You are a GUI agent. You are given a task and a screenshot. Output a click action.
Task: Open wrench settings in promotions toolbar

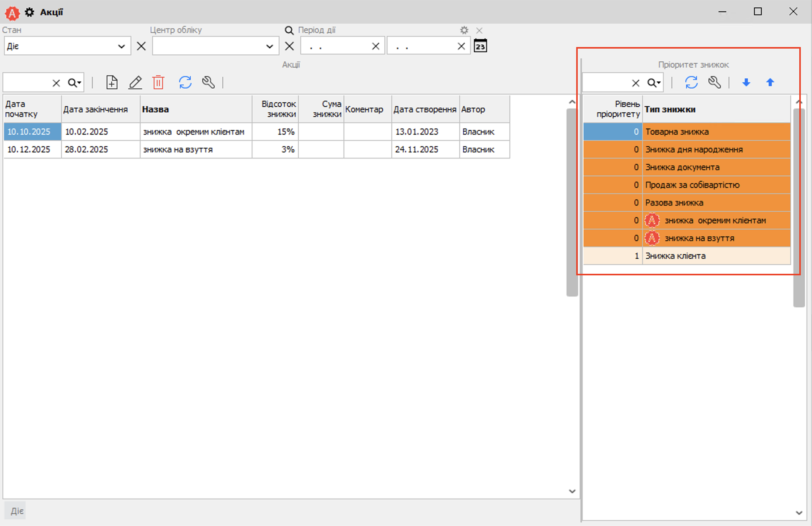208,83
